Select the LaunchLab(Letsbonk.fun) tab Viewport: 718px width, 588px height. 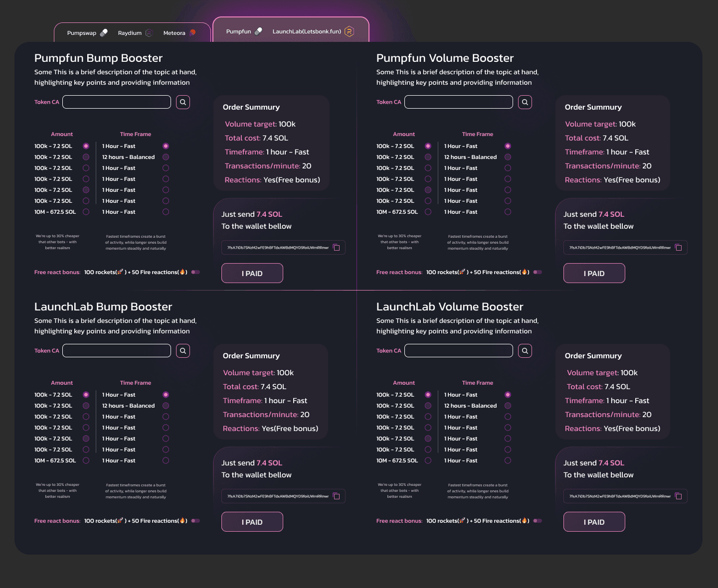(x=313, y=31)
